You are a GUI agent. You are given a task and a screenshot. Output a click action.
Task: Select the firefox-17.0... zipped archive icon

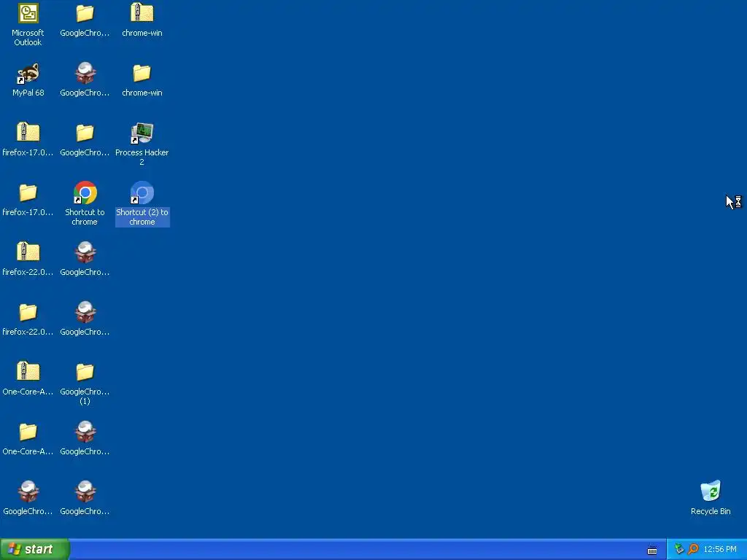[28, 133]
